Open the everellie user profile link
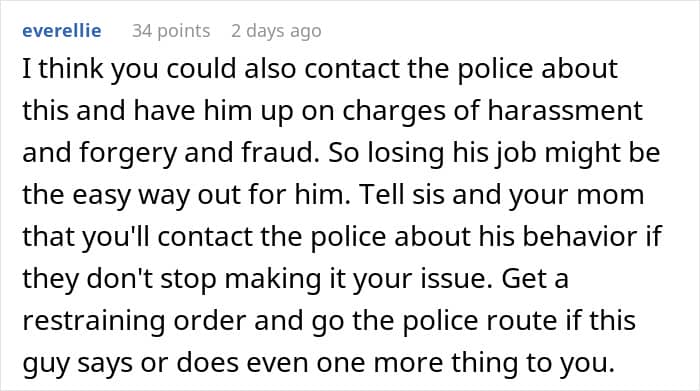 tap(62, 30)
